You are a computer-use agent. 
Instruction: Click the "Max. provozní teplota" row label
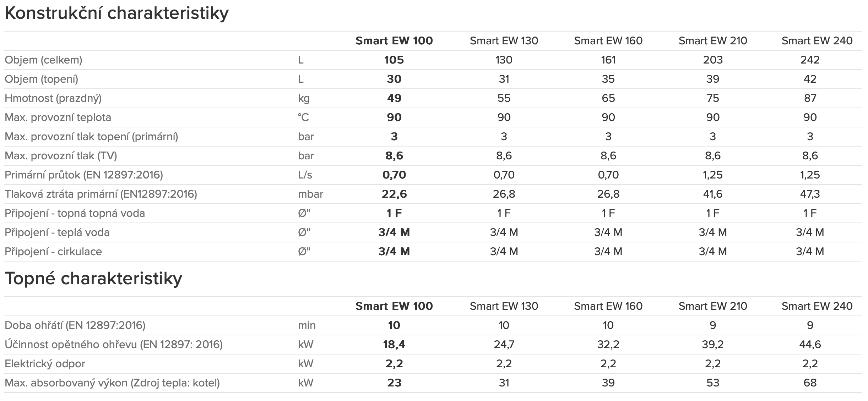pyautogui.click(x=58, y=117)
